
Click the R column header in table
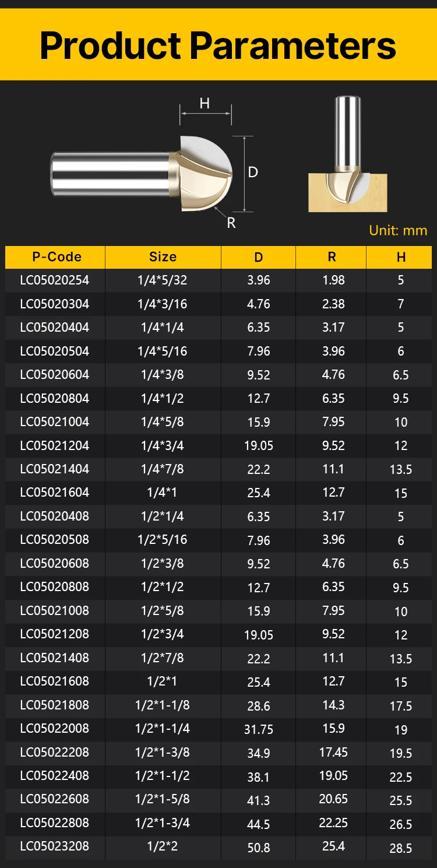coord(332,258)
